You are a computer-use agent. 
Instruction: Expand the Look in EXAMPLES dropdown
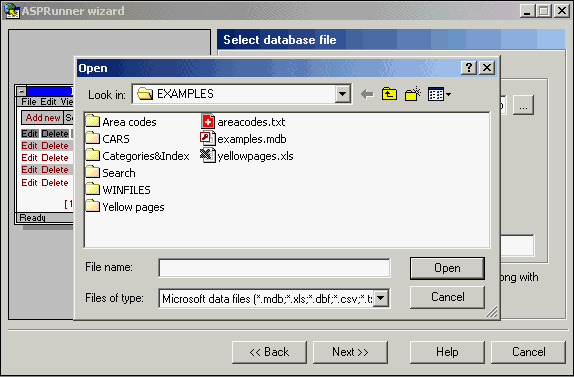(x=342, y=94)
